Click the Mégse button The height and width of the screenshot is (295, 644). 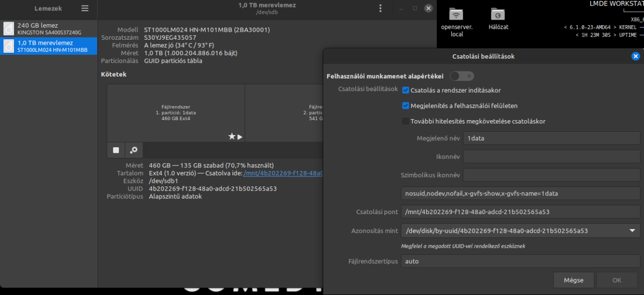574,280
